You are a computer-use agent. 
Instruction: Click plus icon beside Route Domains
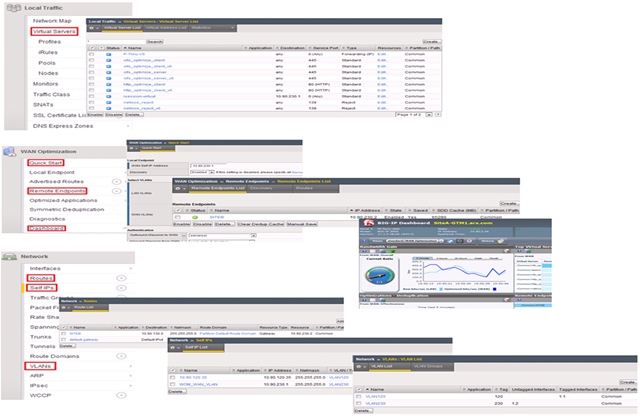121,356
